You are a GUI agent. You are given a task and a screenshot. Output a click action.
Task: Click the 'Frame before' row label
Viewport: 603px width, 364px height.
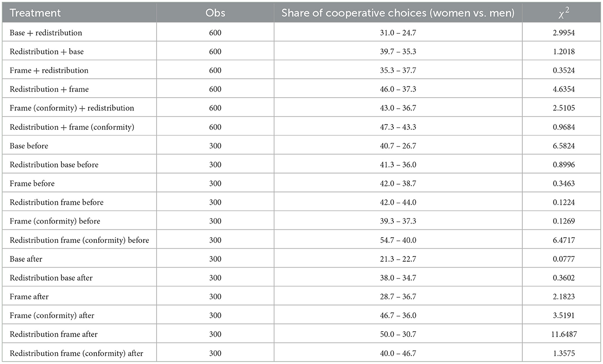(32, 183)
